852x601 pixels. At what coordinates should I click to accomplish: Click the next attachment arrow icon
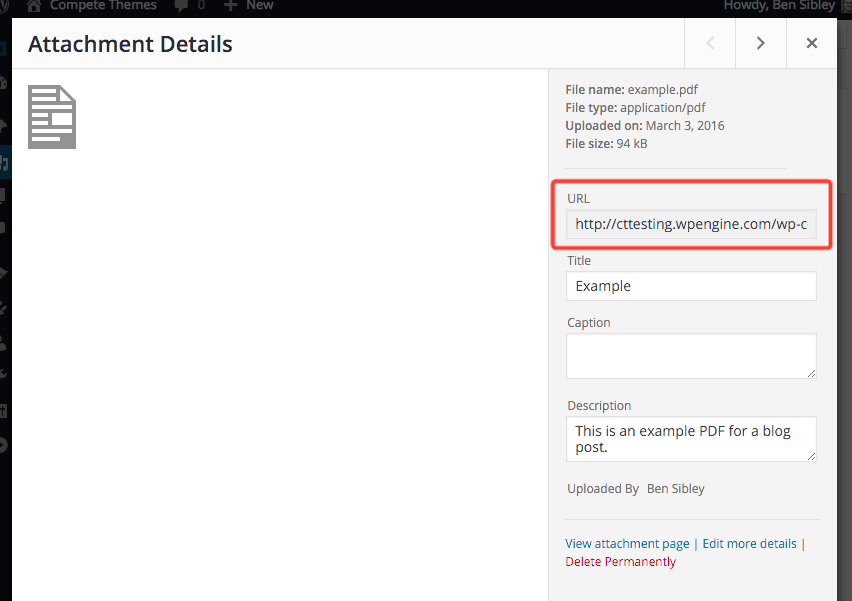point(760,43)
